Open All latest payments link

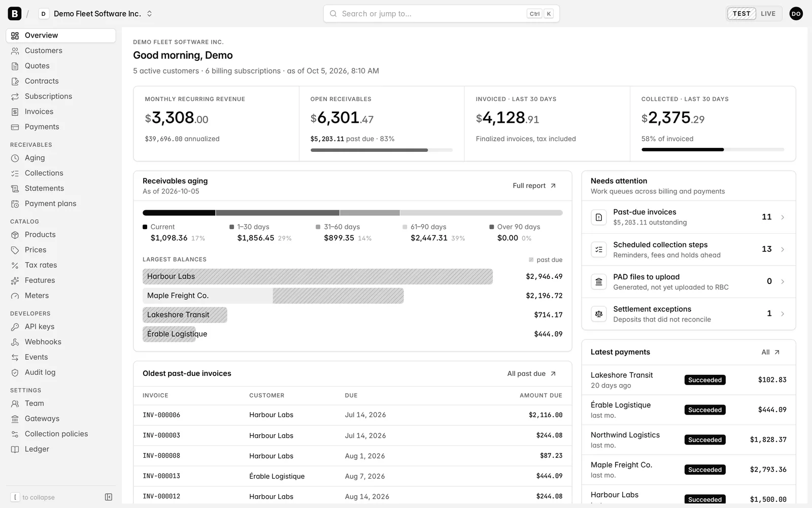click(x=771, y=352)
